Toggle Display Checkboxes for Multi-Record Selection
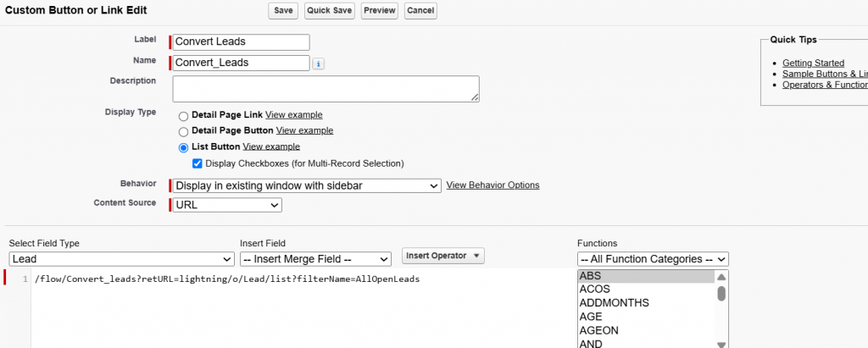 [198, 163]
